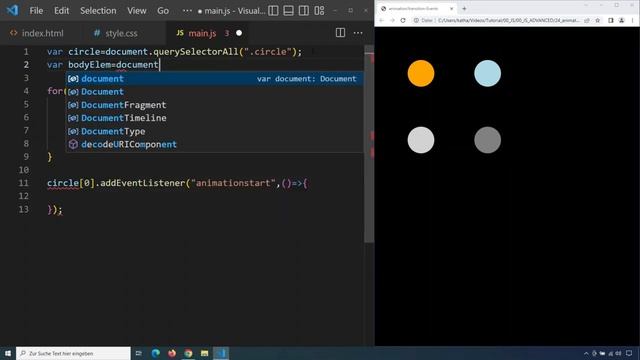Click the Chrome address bar URL
Screen dimensions: 640x360
[x=508, y=20]
